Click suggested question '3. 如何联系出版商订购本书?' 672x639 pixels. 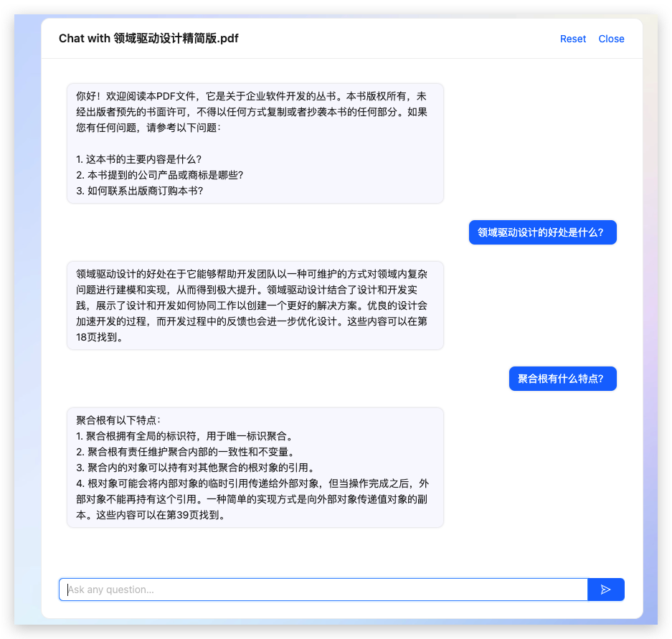(x=140, y=191)
